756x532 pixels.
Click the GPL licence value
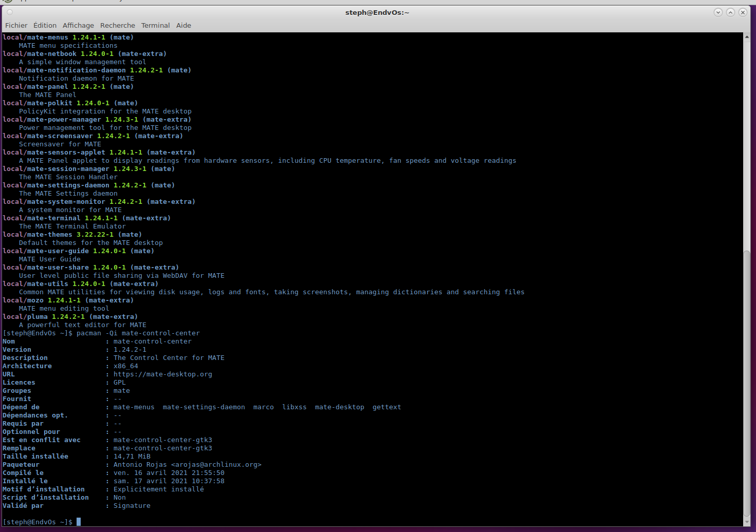point(120,383)
